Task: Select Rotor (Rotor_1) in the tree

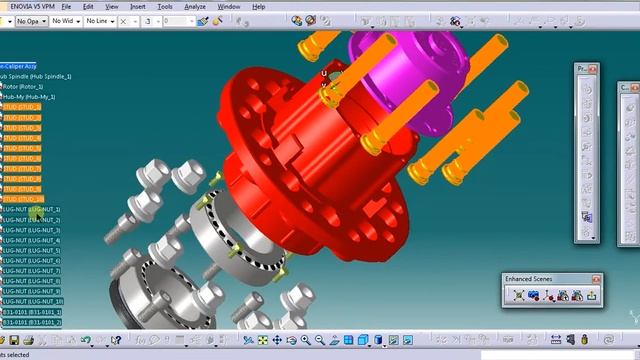Action: (22, 87)
